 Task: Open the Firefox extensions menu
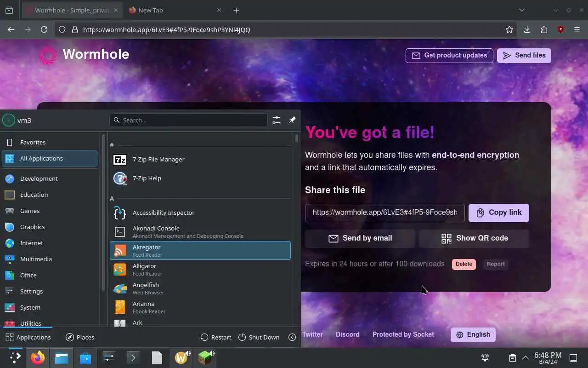(x=544, y=29)
